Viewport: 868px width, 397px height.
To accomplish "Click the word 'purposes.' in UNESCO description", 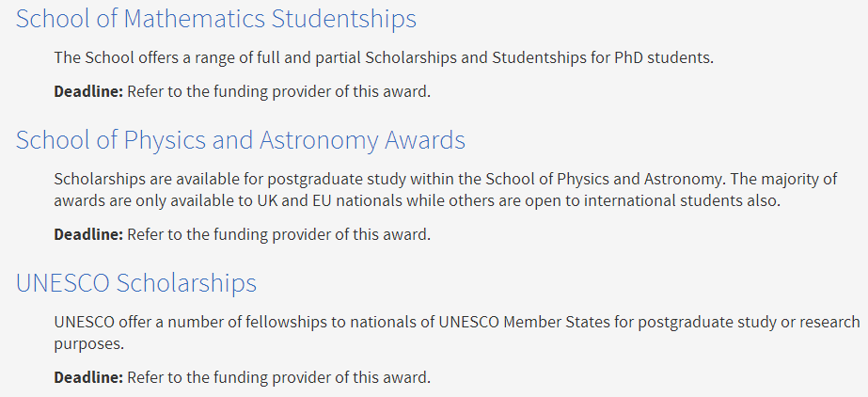I will 89,344.
